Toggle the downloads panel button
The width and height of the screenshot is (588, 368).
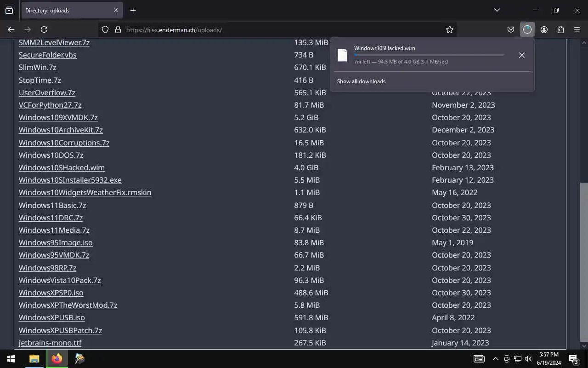coord(527,29)
